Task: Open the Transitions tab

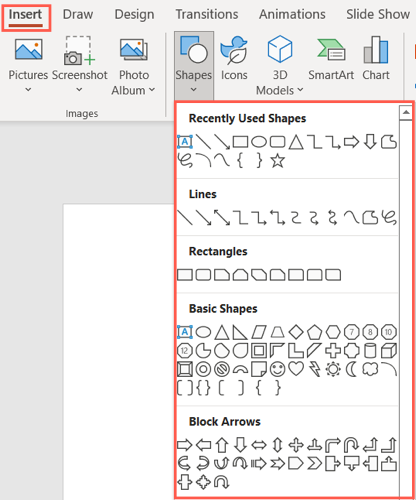Action: [207, 14]
